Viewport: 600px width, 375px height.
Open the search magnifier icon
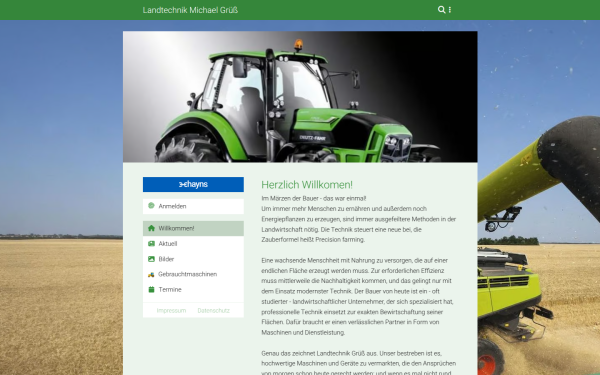point(441,10)
